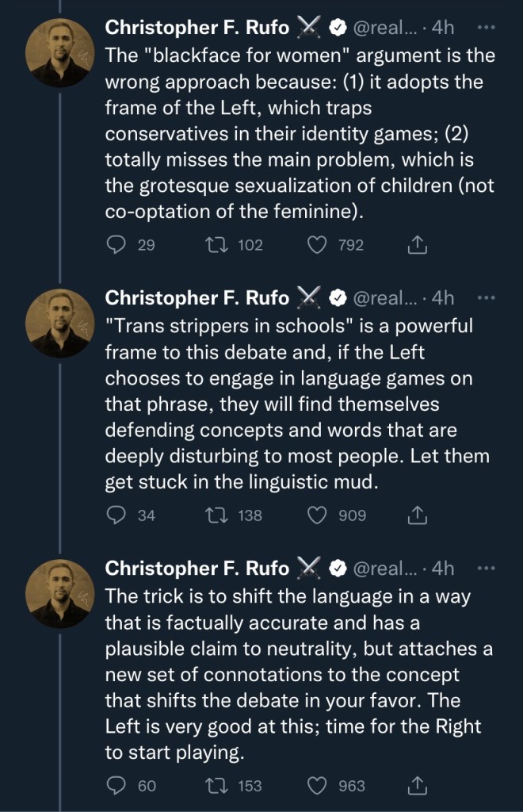This screenshot has height=812, width=523.
Task: Like the tweet with 909 likes
Action: (x=317, y=515)
